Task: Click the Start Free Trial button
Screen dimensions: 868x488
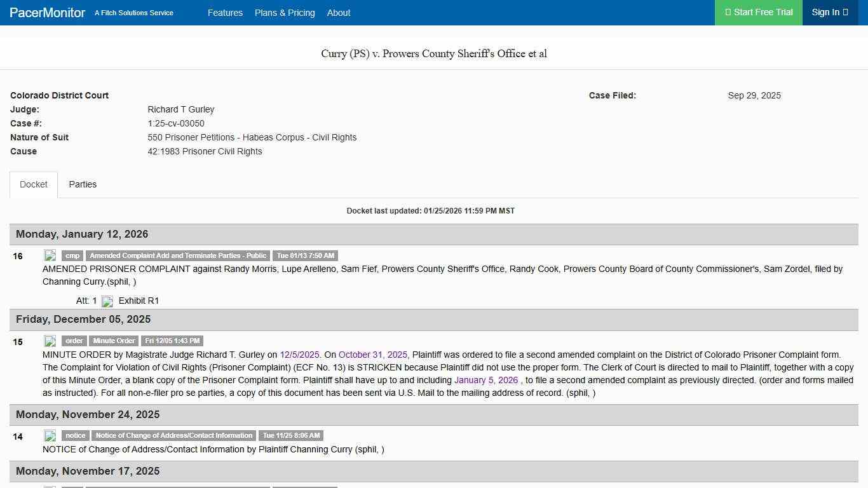Action: [758, 12]
